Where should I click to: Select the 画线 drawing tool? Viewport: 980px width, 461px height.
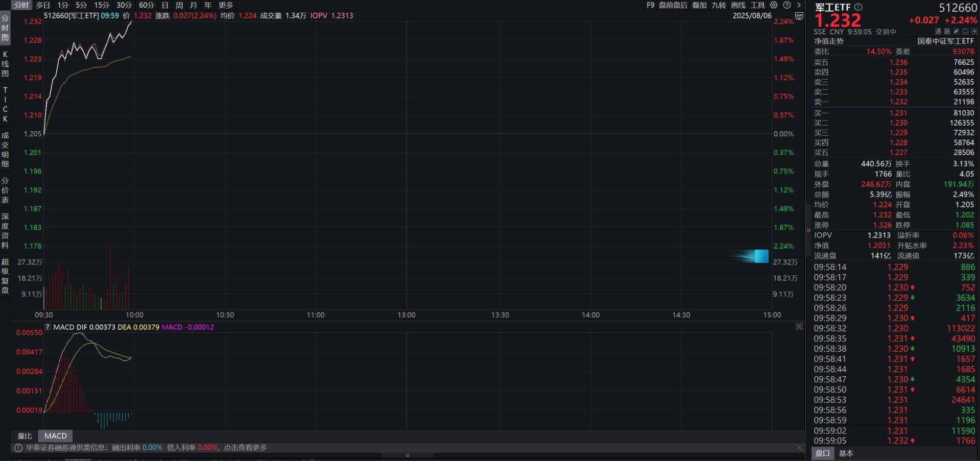tap(738, 5)
